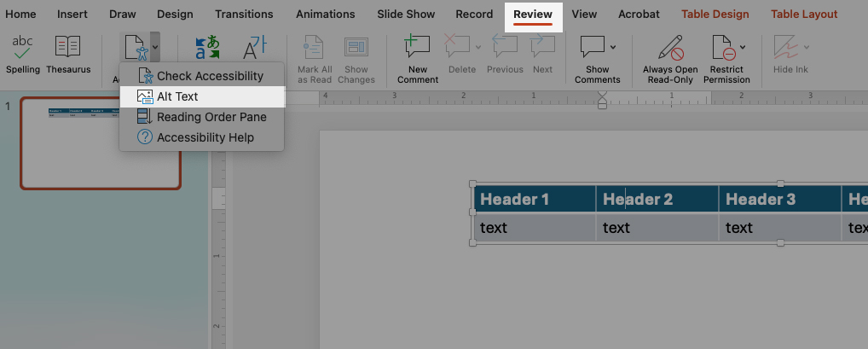Viewport: 868px width, 349px height.
Task: Expand the Check Accessibility dropdown arrow
Action: 154,46
